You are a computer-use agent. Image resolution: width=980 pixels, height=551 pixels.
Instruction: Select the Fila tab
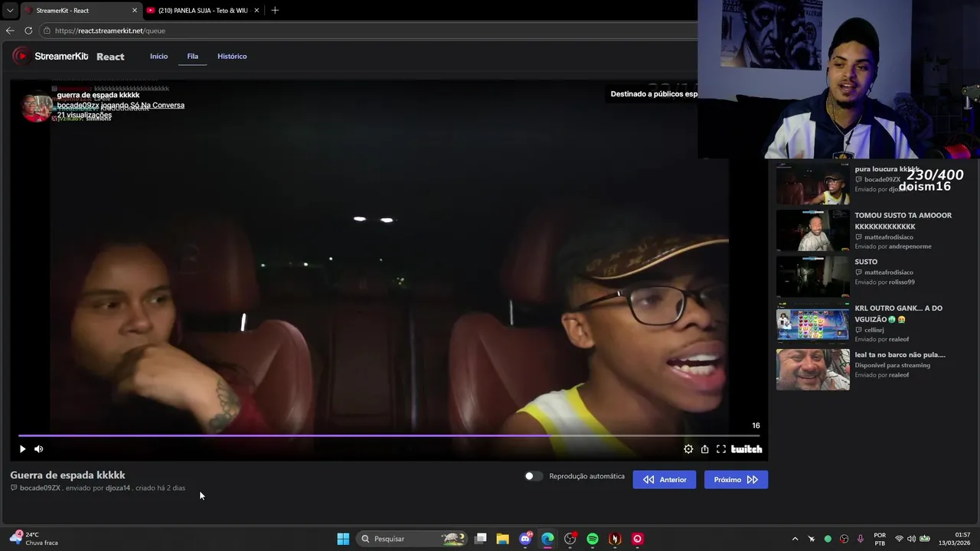(x=193, y=56)
